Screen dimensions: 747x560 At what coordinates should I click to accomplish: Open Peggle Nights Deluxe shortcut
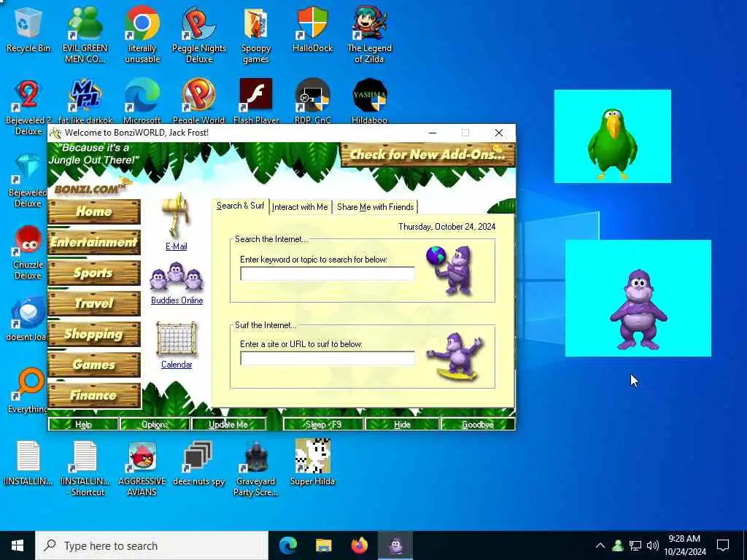(x=198, y=34)
